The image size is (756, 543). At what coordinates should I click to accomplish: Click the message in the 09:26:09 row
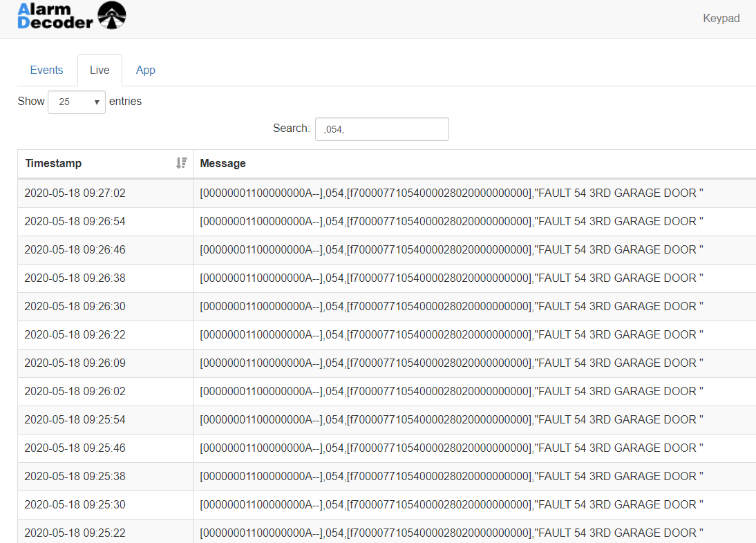coord(451,363)
